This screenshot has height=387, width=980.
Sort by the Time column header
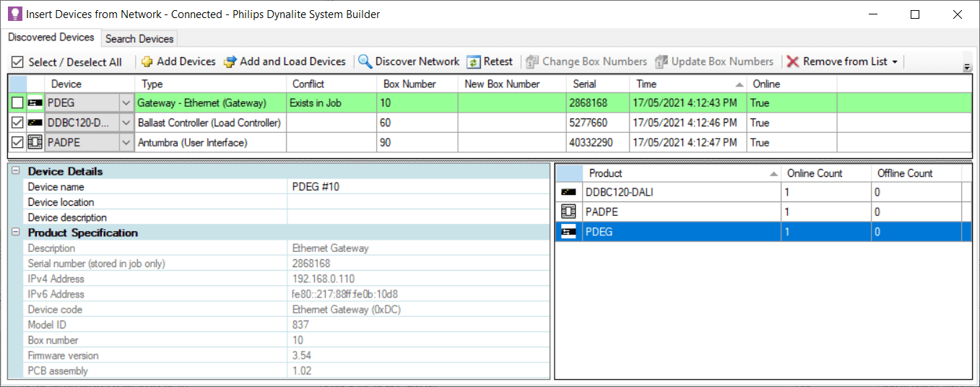coord(688,84)
